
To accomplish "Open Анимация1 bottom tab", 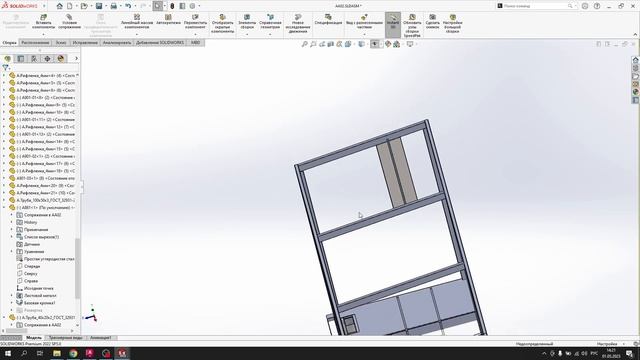I will pyautogui.click(x=100, y=338).
